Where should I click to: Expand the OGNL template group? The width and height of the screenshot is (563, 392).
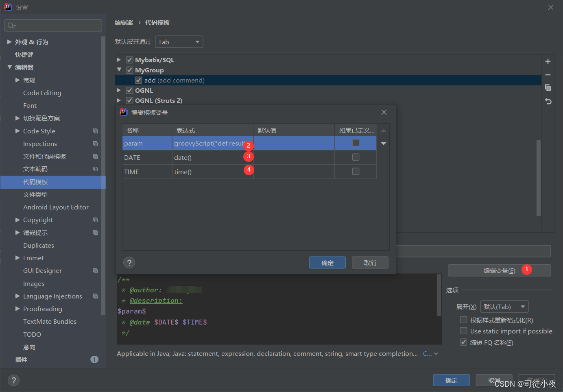[119, 90]
